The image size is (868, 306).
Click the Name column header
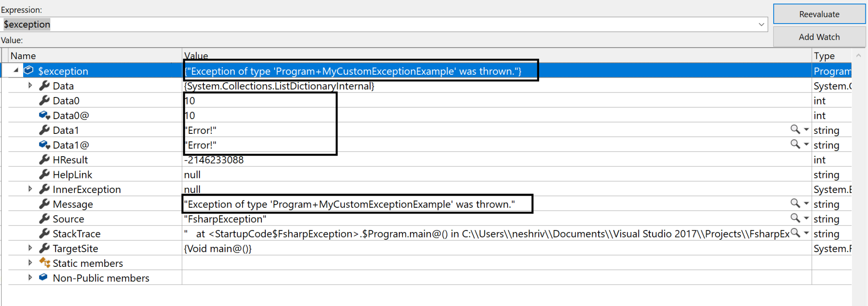click(94, 56)
